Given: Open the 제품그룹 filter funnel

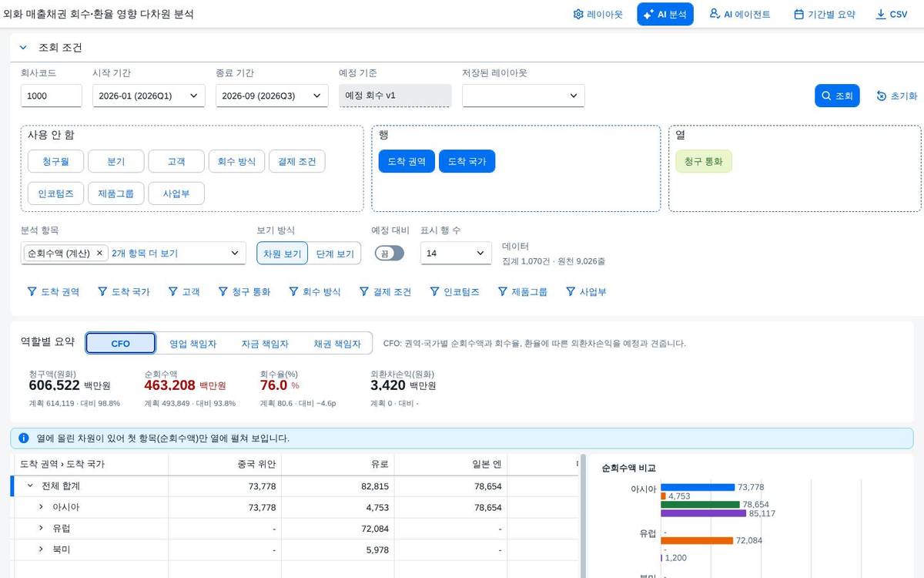Looking at the screenshot, I should pos(503,292).
